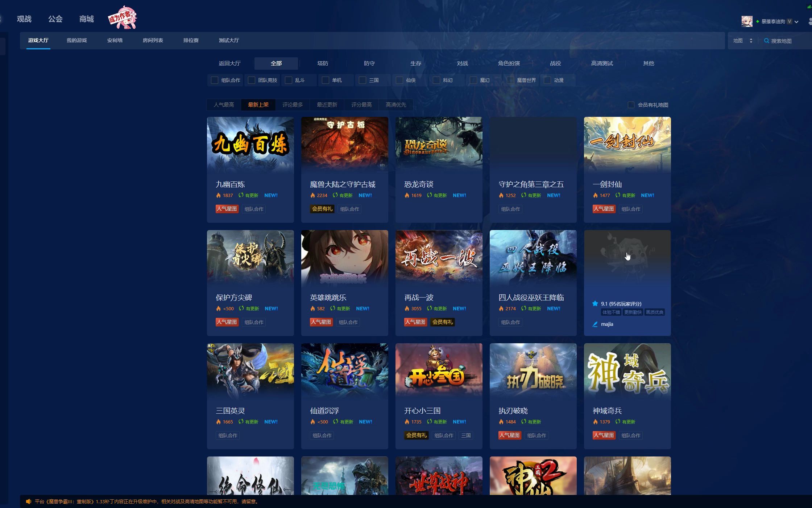Tick the 会员有礼地图 checkbox
This screenshot has height=508, width=812.
point(631,105)
